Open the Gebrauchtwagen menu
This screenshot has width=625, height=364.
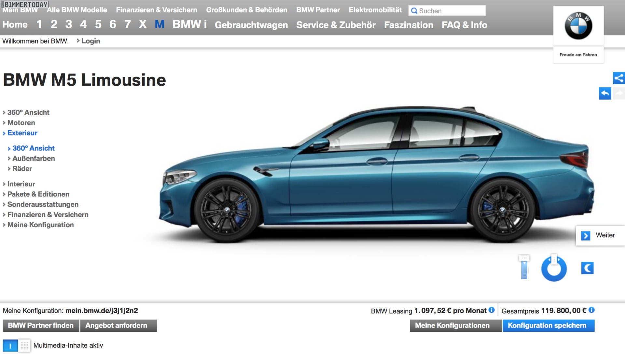coord(251,25)
